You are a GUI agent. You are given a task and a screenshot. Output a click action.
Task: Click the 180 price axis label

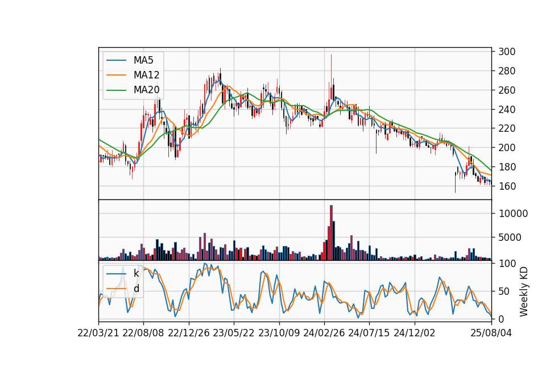click(x=507, y=167)
